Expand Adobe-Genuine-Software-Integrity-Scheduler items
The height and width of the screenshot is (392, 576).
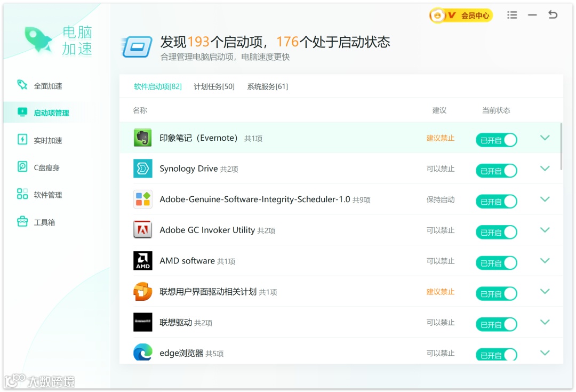(545, 199)
